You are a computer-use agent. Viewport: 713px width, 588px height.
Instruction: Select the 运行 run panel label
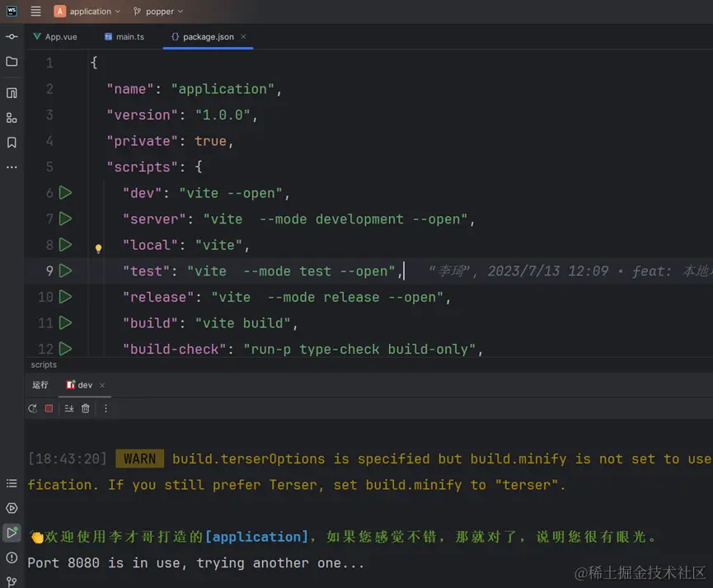(x=40, y=385)
